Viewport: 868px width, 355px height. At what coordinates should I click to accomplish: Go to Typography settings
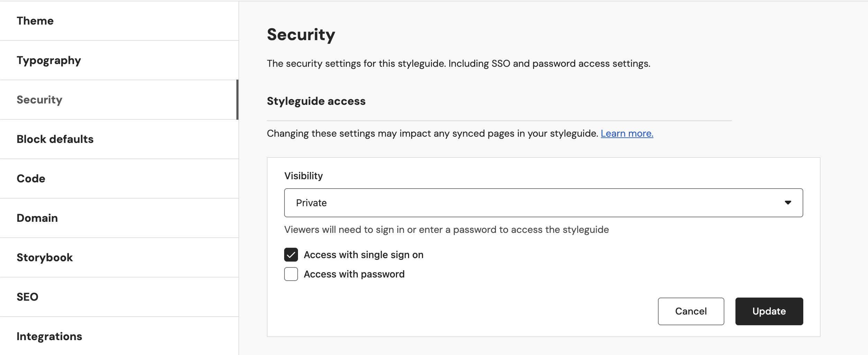click(x=49, y=60)
